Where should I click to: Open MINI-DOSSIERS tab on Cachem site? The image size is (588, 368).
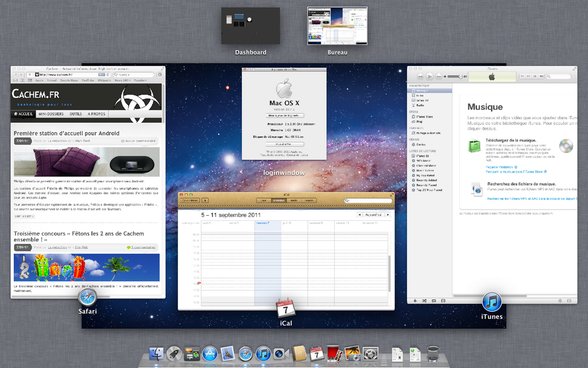click(51, 114)
